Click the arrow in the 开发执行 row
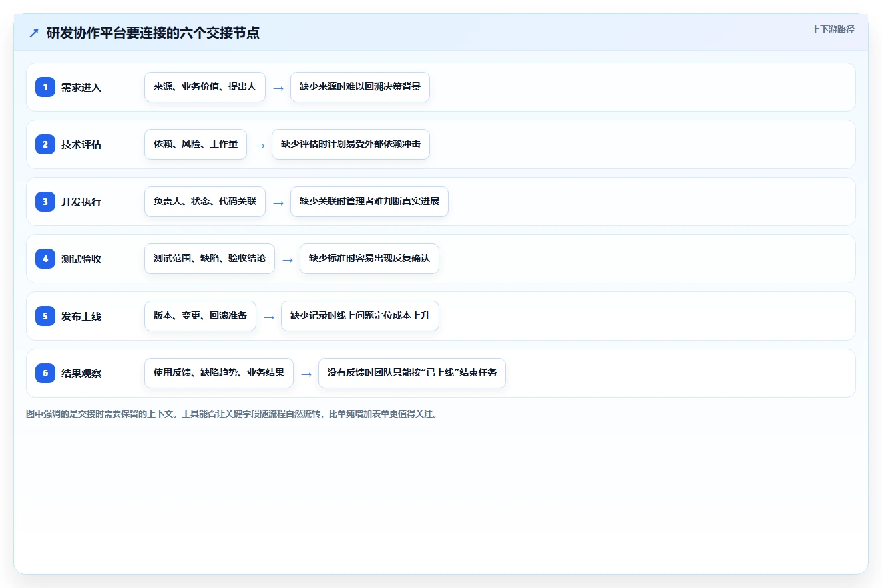 (x=278, y=202)
